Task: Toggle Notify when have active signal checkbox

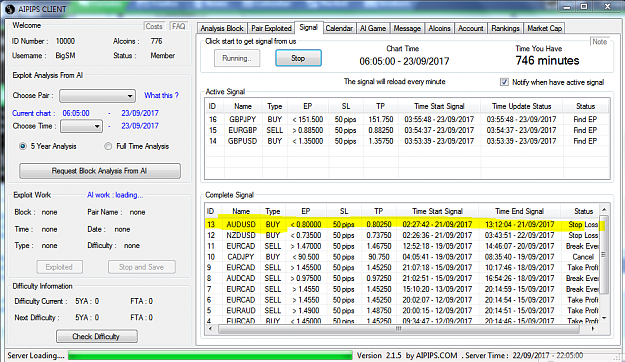Action: (504, 82)
